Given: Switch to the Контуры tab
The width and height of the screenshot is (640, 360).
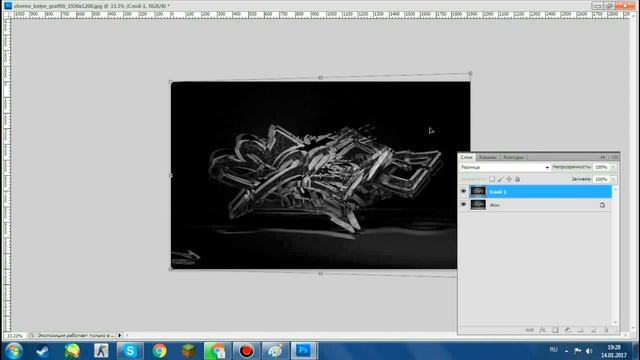Looking at the screenshot, I should (x=513, y=157).
